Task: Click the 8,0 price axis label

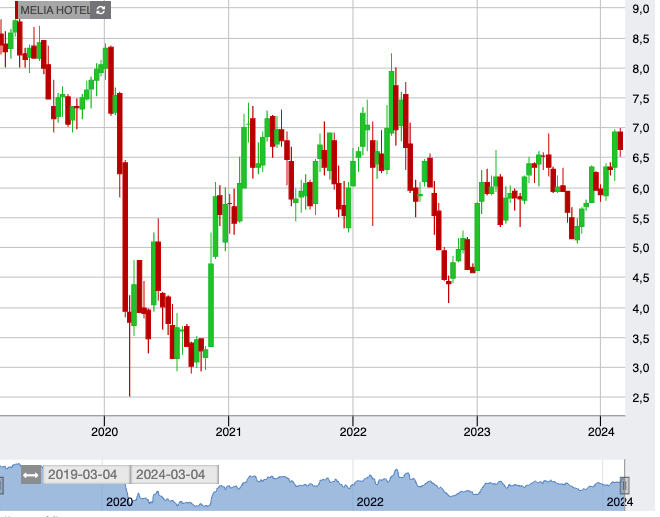Action: 640,69
